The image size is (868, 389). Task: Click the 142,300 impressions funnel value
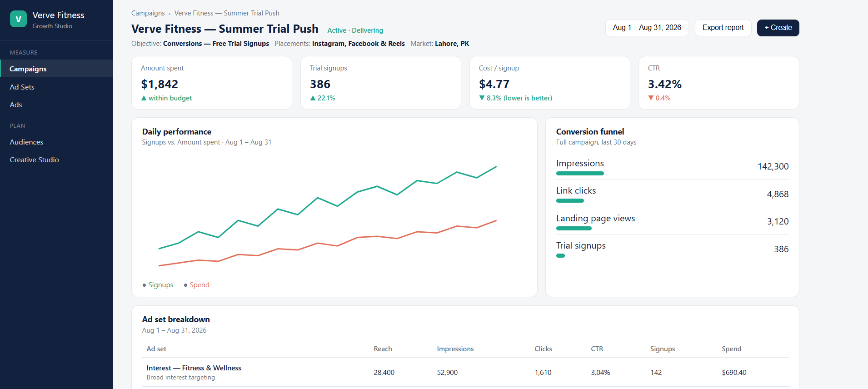click(x=773, y=166)
